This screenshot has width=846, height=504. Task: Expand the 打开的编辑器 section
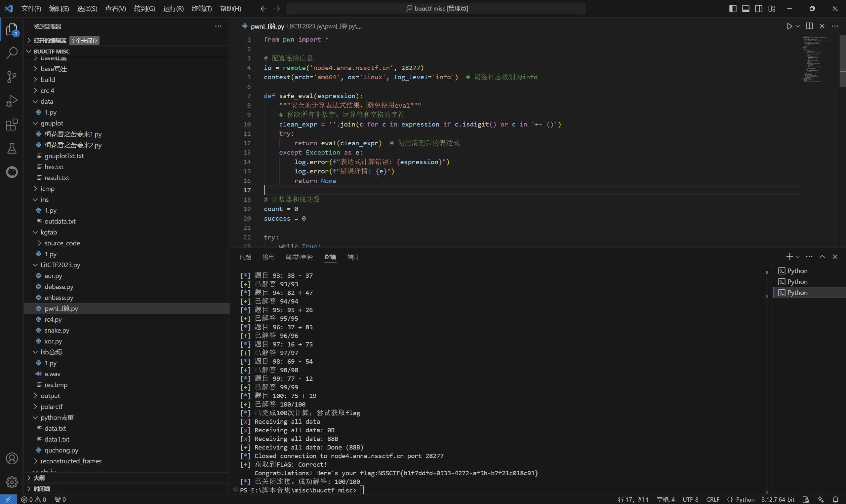click(127, 40)
